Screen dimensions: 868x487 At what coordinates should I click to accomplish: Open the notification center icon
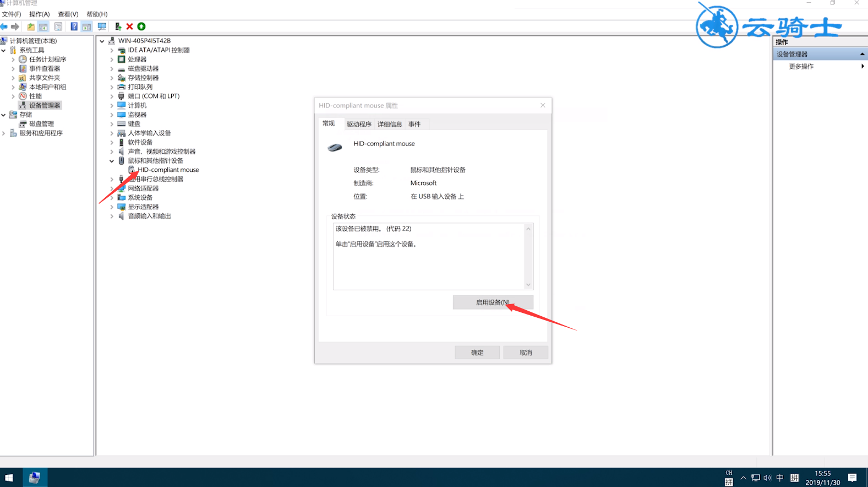pos(852,478)
